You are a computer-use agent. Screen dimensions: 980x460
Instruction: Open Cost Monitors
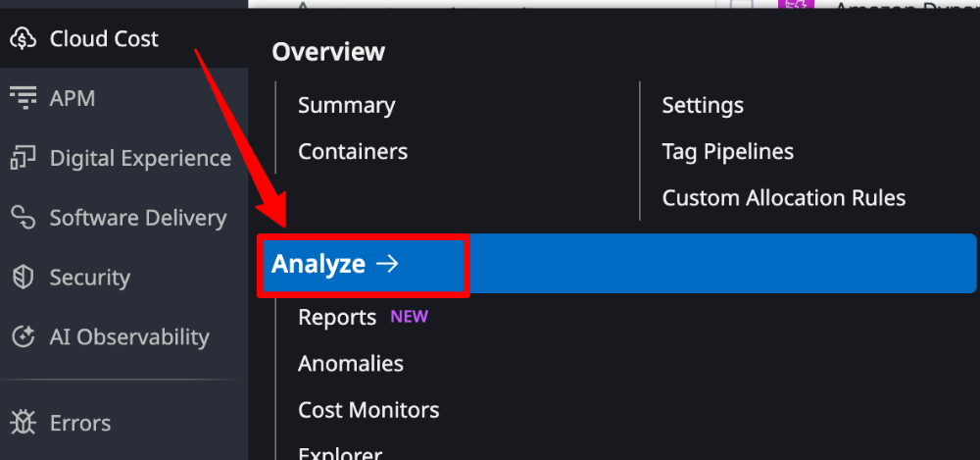pos(368,410)
